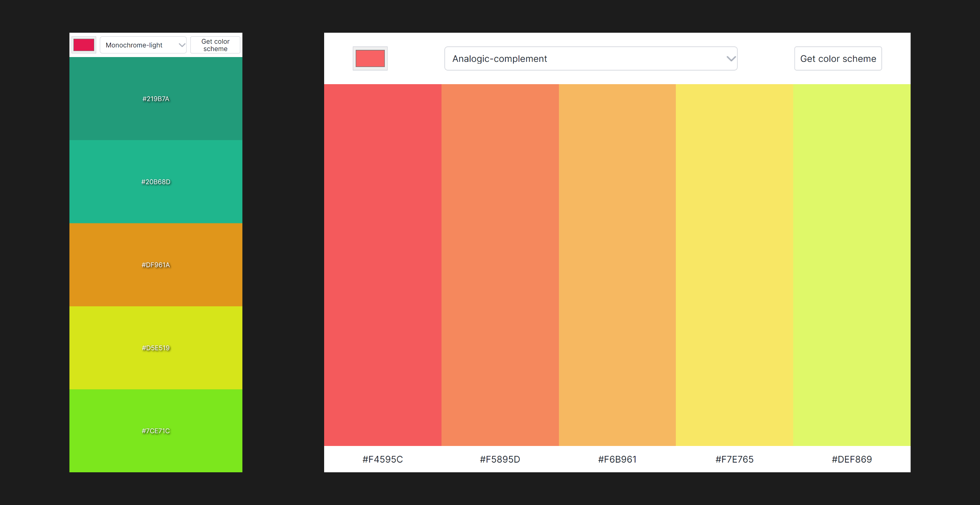Click the #DF961A orange color block
Image resolution: width=980 pixels, height=505 pixels.
point(156,264)
